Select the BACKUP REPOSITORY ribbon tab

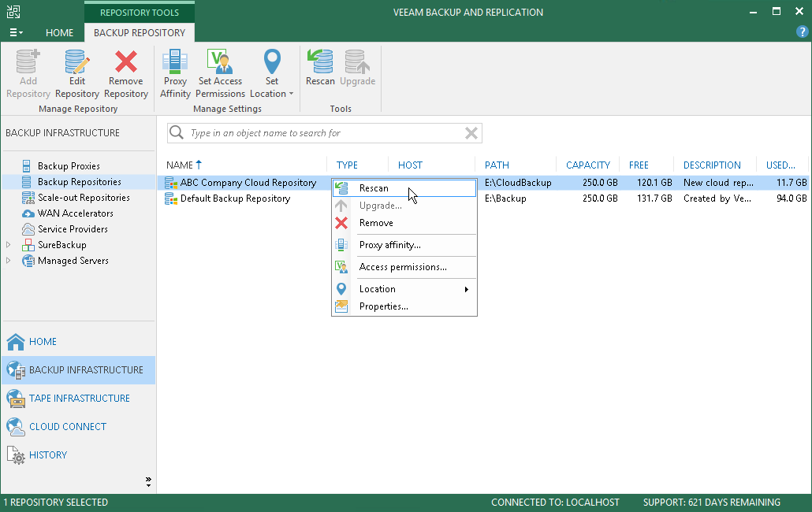click(x=140, y=32)
